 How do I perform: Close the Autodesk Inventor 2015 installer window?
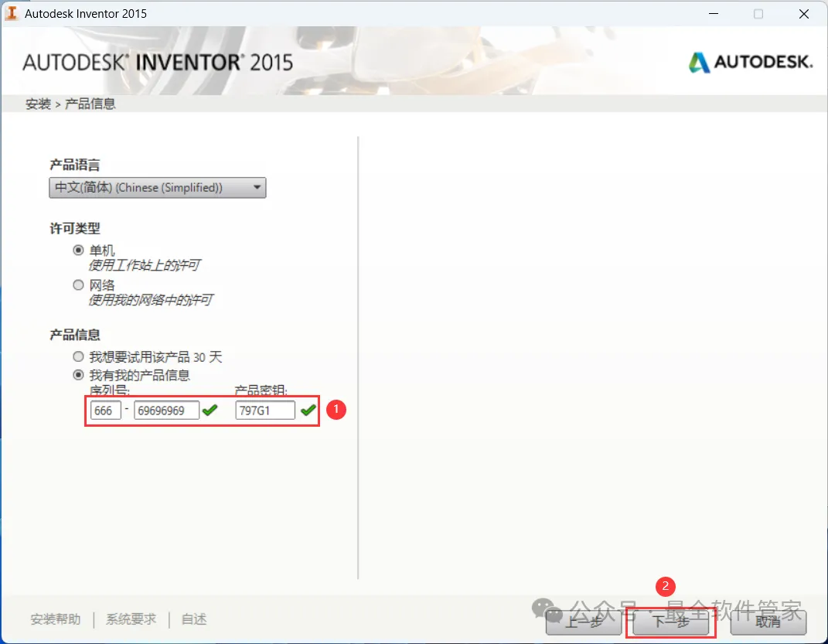pos(804,14)
